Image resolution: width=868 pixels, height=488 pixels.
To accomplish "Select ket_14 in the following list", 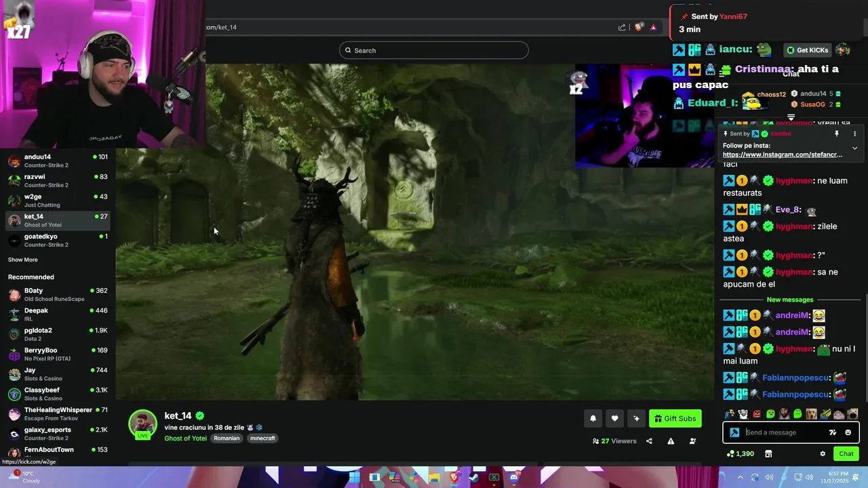I will (58, 220).
